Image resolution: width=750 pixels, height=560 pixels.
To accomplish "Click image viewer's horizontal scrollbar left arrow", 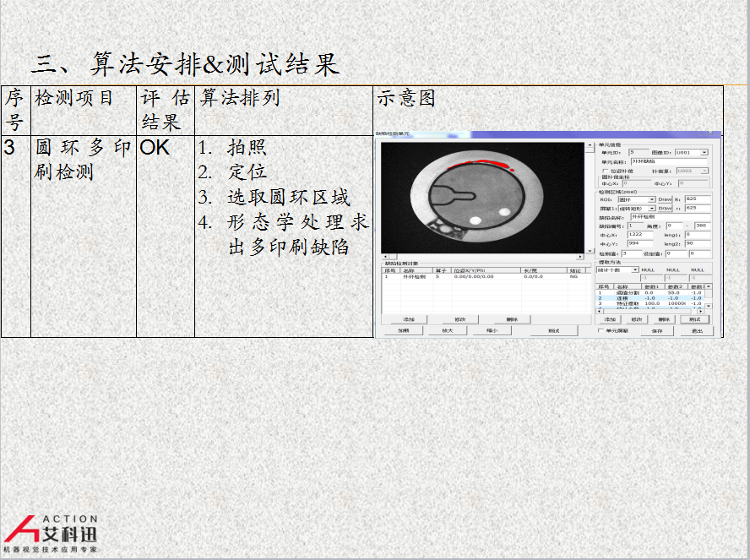I will click(x=385, y=257).
